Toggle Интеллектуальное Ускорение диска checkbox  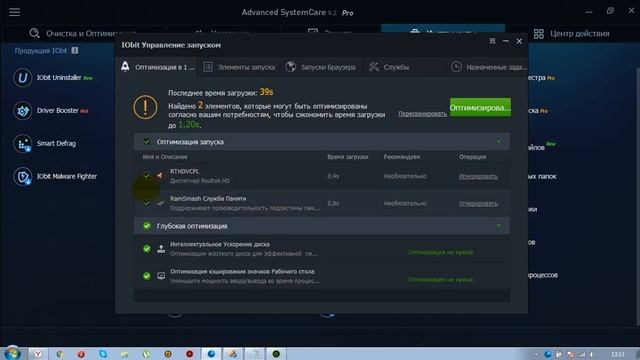147,249
